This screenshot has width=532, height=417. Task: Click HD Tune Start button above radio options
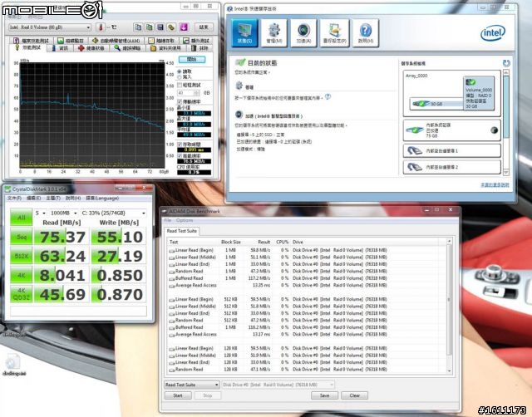click(192, 60)
